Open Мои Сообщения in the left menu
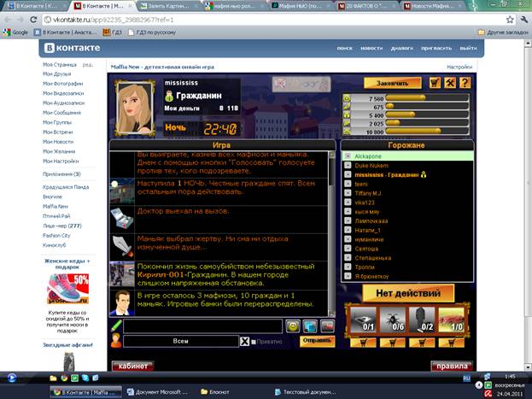 (x=61, y=113)
